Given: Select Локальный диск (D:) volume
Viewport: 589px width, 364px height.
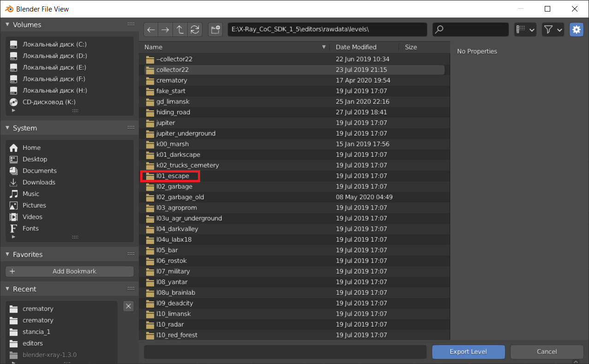Looking at the screenshot, I should (x=70, y=56).
